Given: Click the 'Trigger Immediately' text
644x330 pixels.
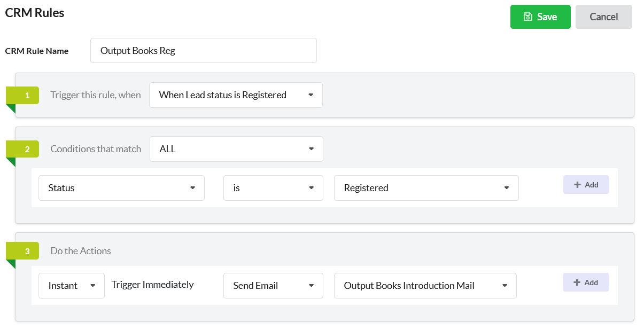Looking at the screenshot, I should point(152,285).
